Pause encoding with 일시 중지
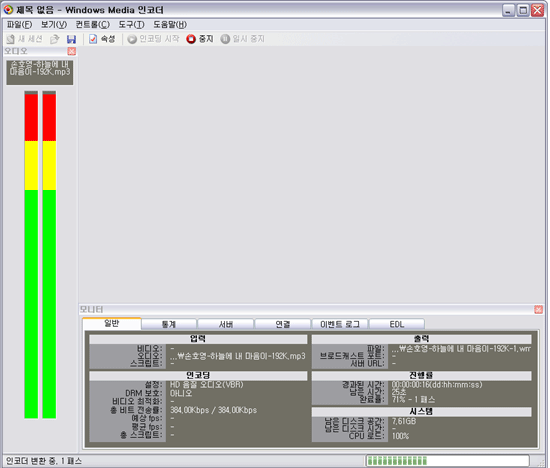 (242, 39)
